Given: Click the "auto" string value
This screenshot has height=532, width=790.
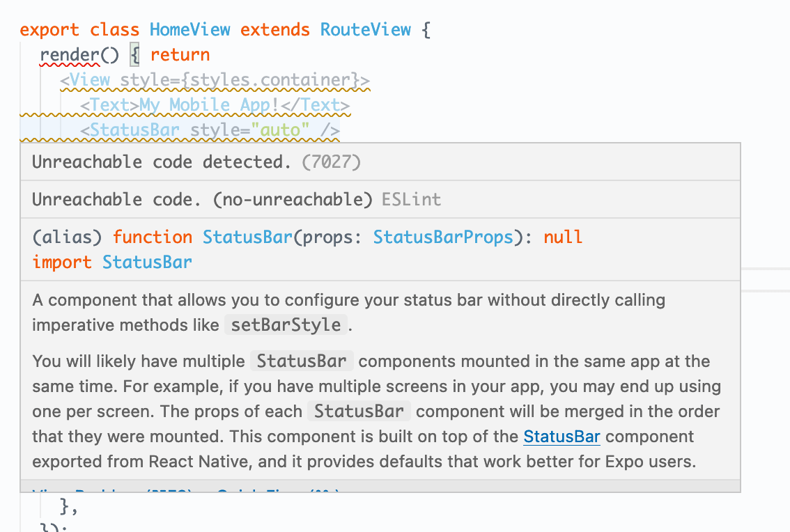Looking at the screenshot, I should [x=279, y=130].
